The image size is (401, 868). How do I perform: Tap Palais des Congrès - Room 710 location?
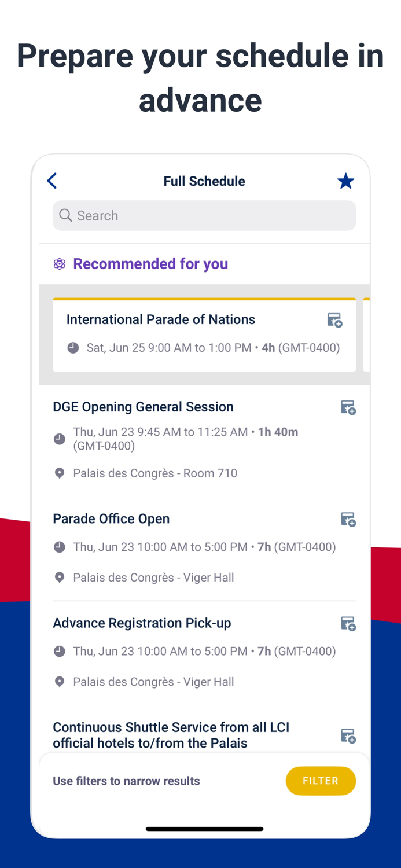[155, 473]
